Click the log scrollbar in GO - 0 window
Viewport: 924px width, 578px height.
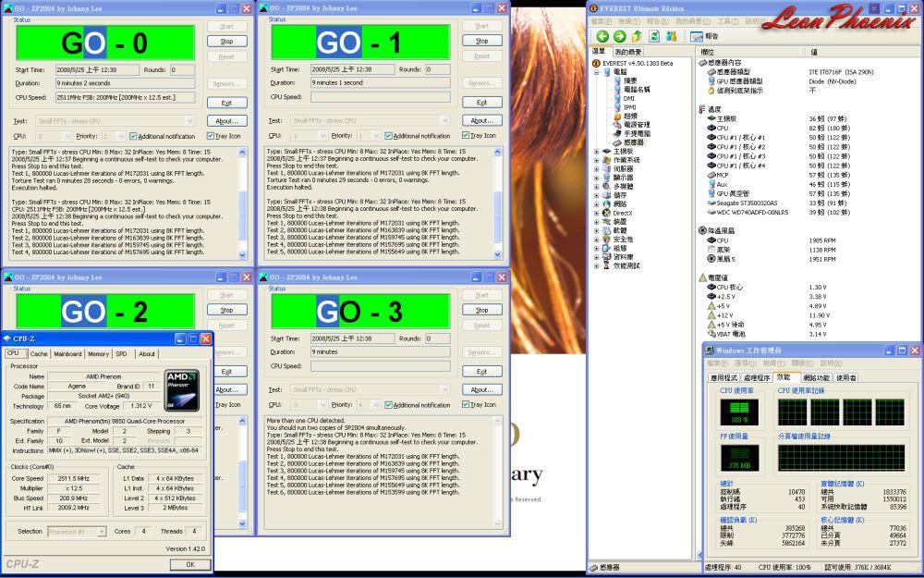pos(242,203)
